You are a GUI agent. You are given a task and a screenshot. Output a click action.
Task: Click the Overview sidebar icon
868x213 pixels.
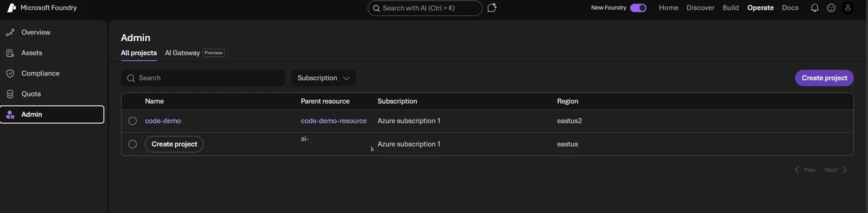click(x=10, y=33)
